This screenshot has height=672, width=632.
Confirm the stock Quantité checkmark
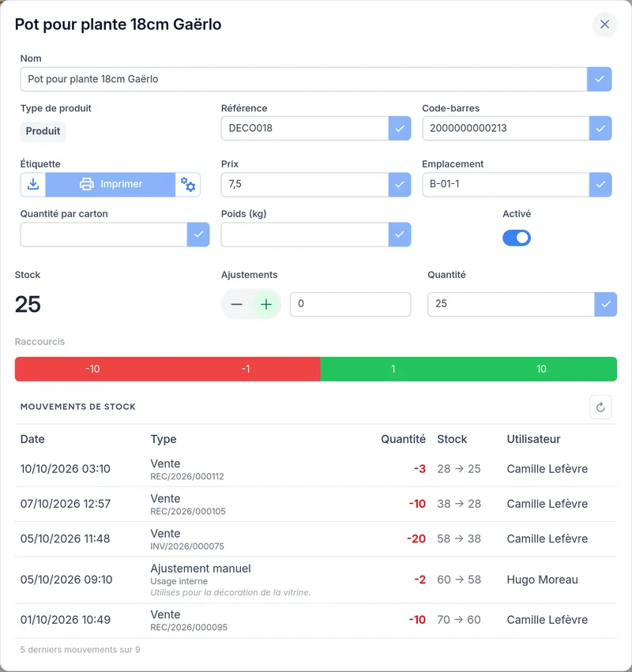pyautogui.click(x=605, y=304)
